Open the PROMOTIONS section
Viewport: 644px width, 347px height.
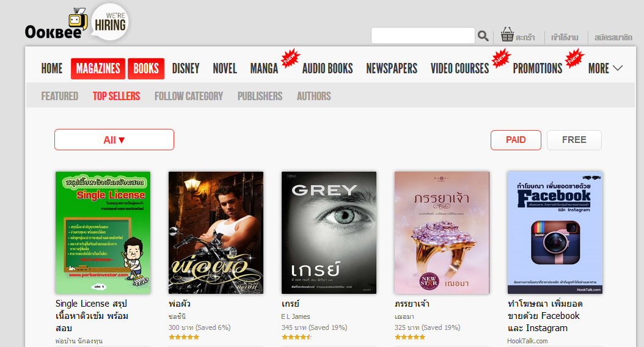[537, 68]
